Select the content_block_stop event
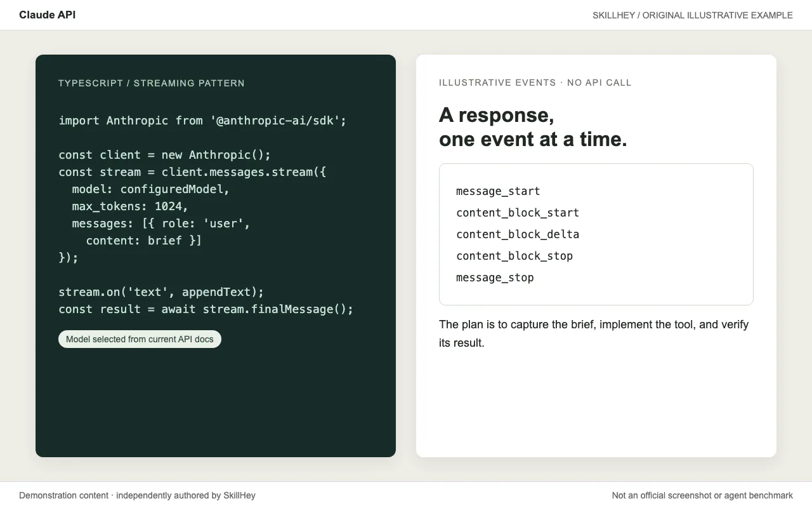 (514, 256)
